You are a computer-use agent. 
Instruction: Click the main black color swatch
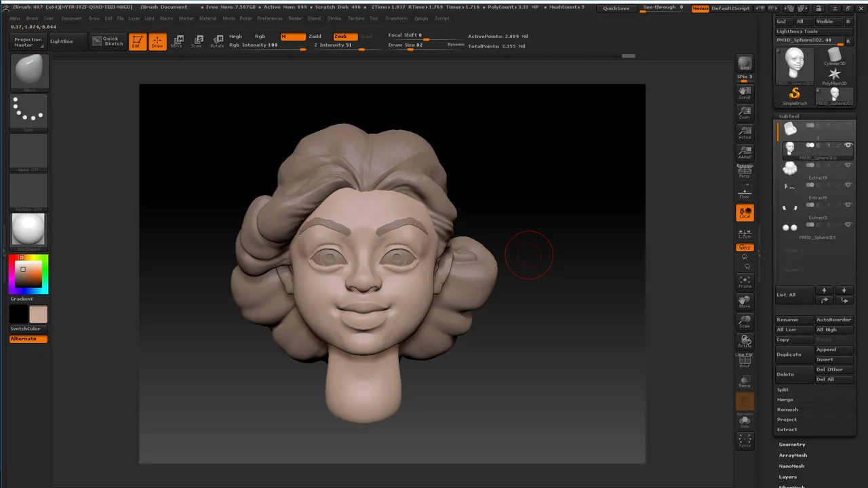[x=19, y=314]
